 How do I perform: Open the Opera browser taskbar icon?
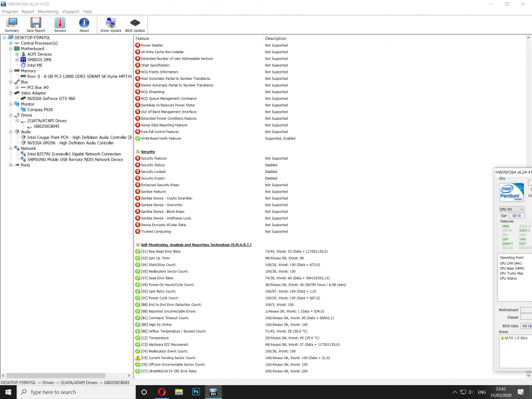tap(162, 392)
